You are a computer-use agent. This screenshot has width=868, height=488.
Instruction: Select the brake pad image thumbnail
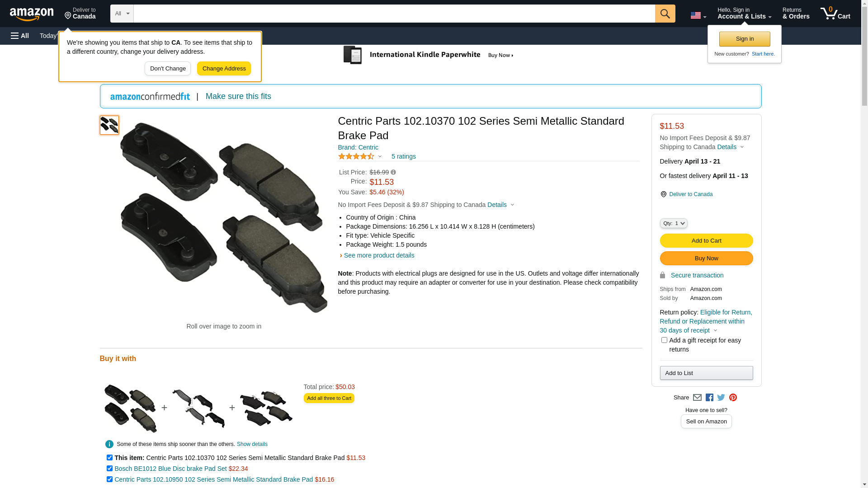pyautogui.click(x=109, y=125)
